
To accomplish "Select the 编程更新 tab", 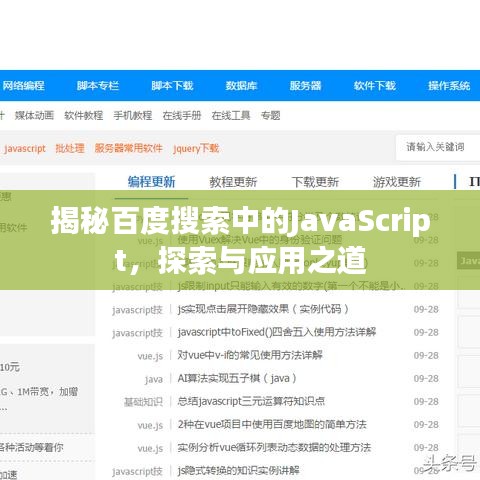I will [152, 182].
